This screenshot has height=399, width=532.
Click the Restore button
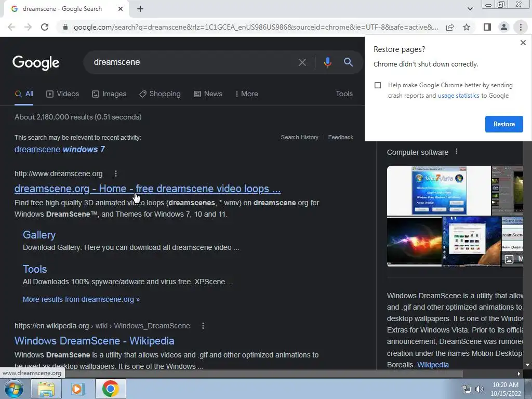pos(504,124)
